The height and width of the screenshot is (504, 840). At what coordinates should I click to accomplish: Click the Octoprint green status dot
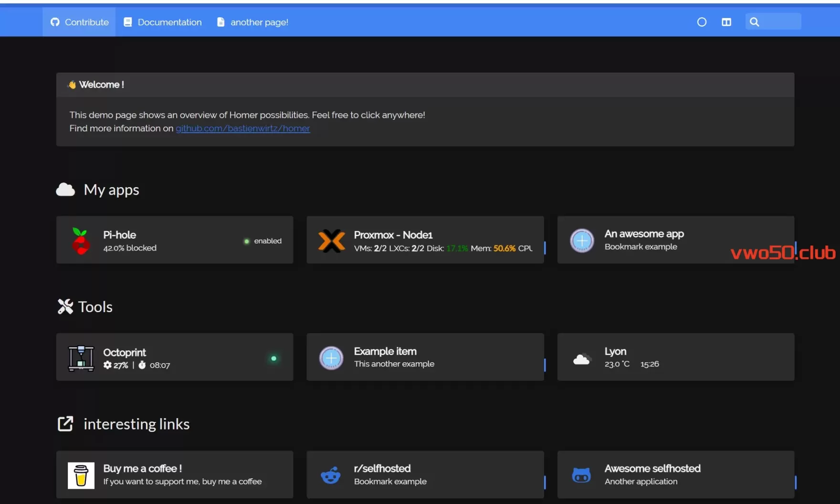pyautogui.click(x=273, y=358)
